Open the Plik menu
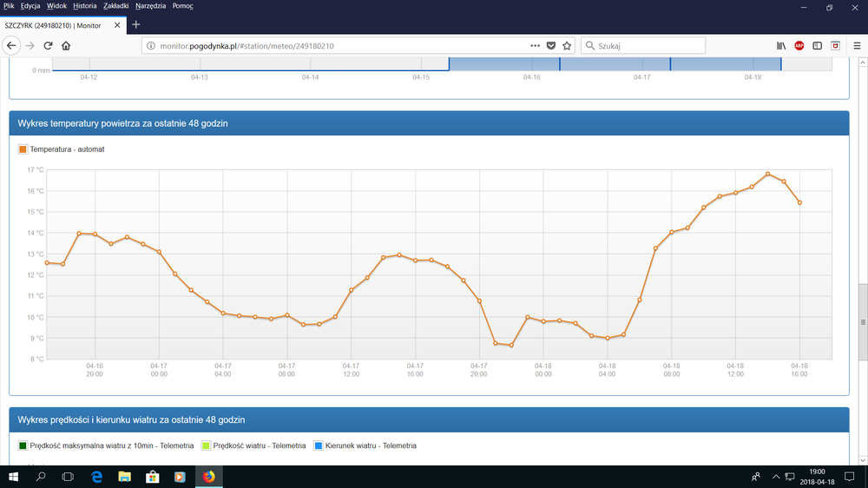The image size is (868, 488). click(x=9, y=5)
